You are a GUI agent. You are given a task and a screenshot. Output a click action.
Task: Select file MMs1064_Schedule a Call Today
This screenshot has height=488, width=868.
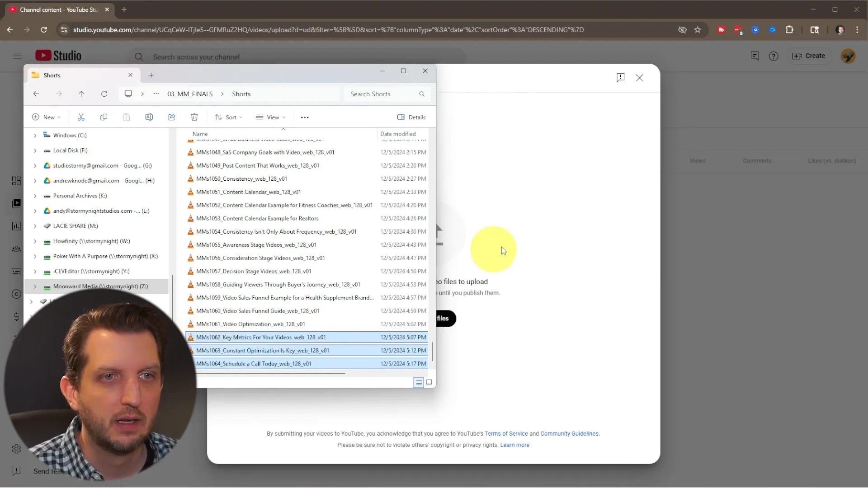pyautogui.click(x=307, y=364)
